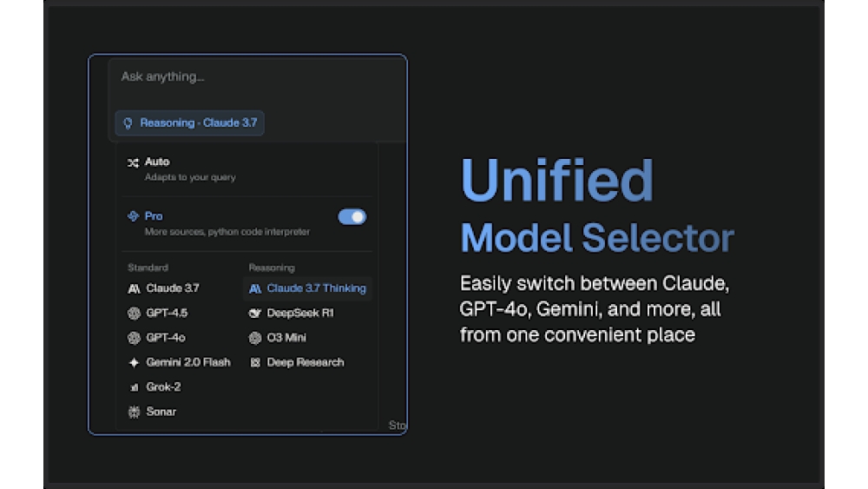This screenshot has height=489, width=868.
Task: Click the "Adapts to your query" description
Action: 190,177
